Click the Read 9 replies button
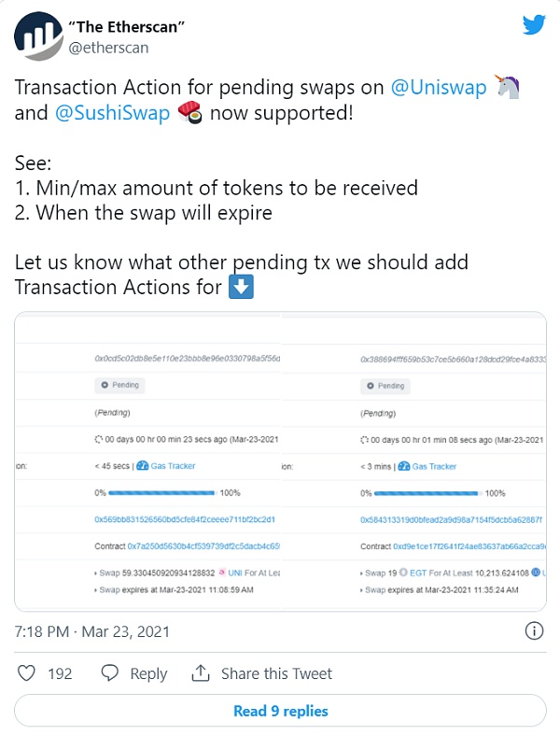Screen dimensions: 560x736 click(280, 711)
